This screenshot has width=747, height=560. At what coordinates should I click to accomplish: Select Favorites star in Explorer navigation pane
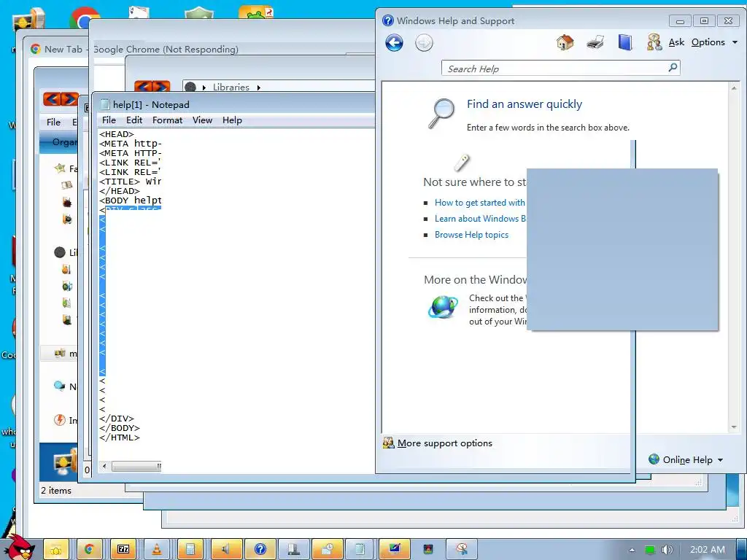tap(60, 168)
